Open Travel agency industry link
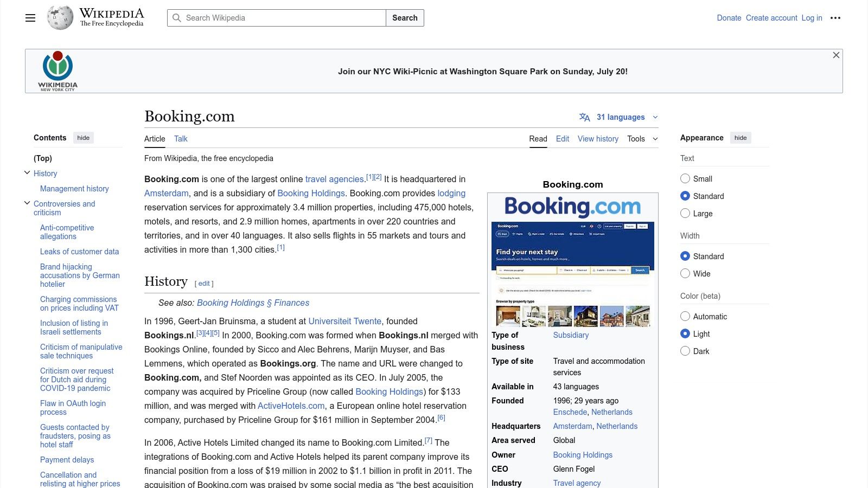868x488 pixels. point(577,483)
